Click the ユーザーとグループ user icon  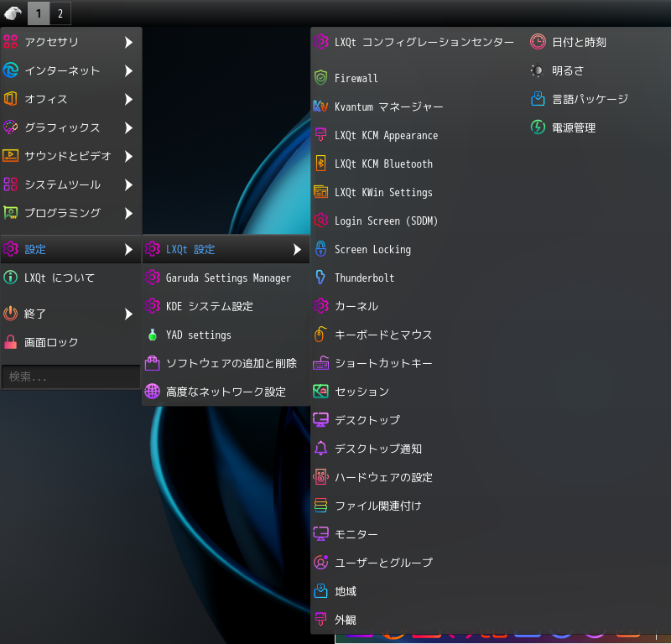320,563
